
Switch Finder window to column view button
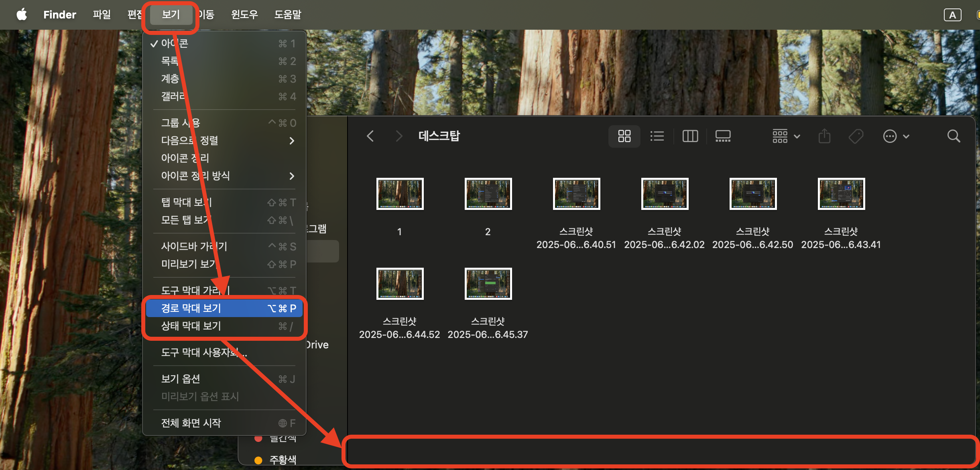(x=690, y=136)
